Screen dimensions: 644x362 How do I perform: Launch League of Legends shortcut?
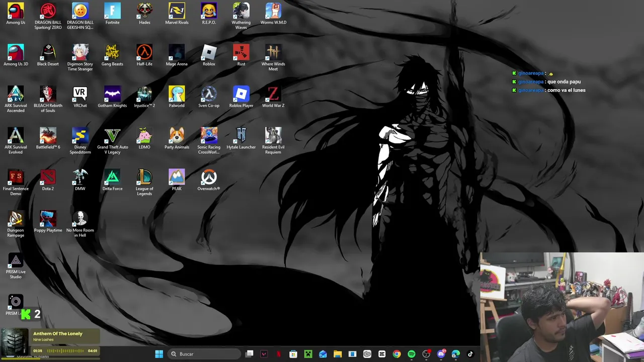144,183
